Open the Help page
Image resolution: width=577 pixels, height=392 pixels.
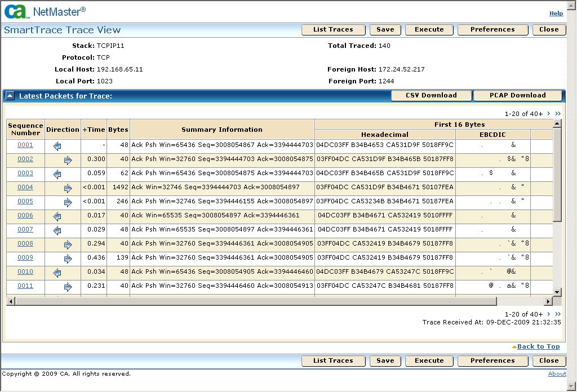pyautogui.click(x=556, y=13)
